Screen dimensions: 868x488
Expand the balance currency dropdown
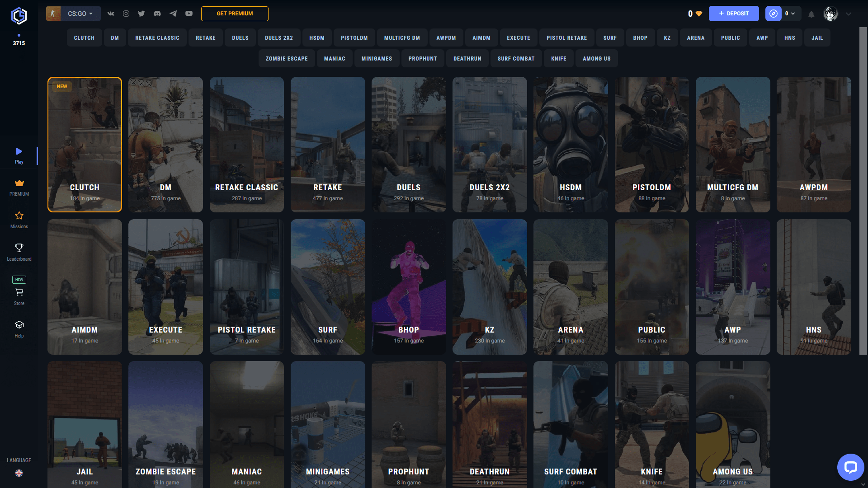click(x=793, y=14)
